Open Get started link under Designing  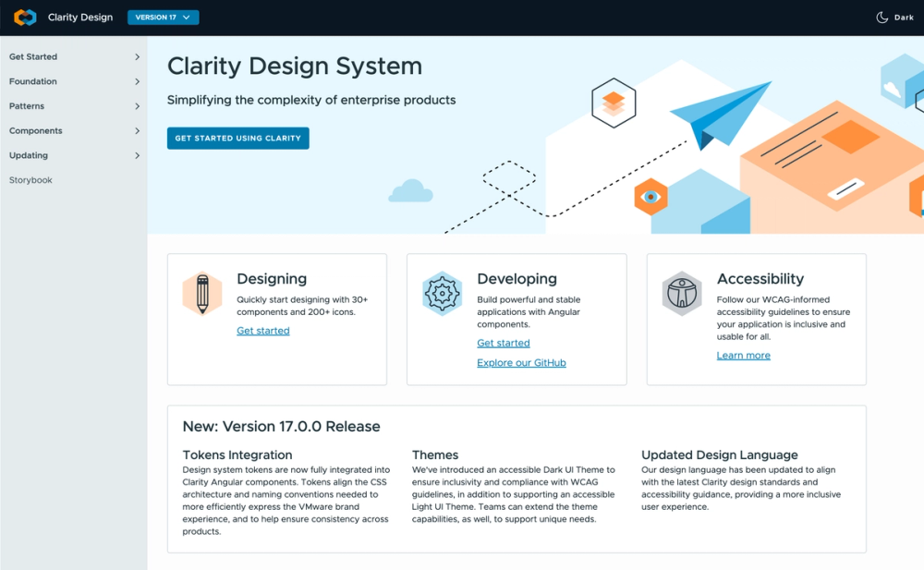pyautogui.click(x=262, y=331)
